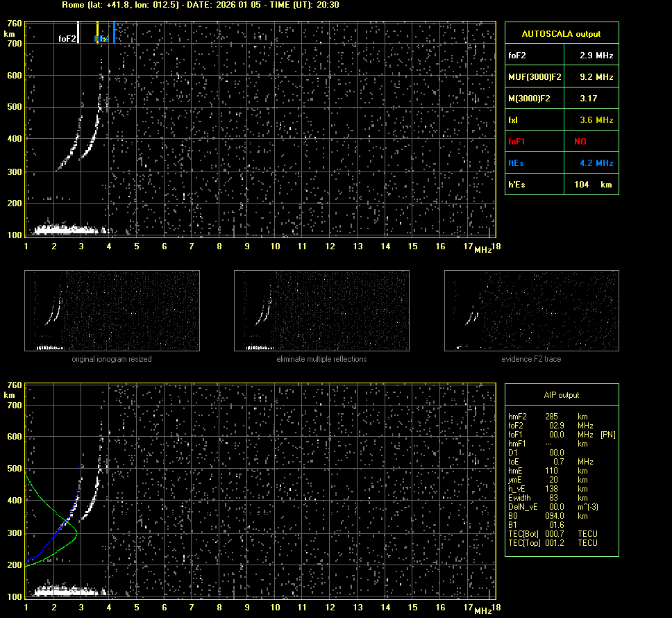Viewport: 672px width, 618px height.
Task: Select the AUTOSCALA output header
Action: [561, 33]
